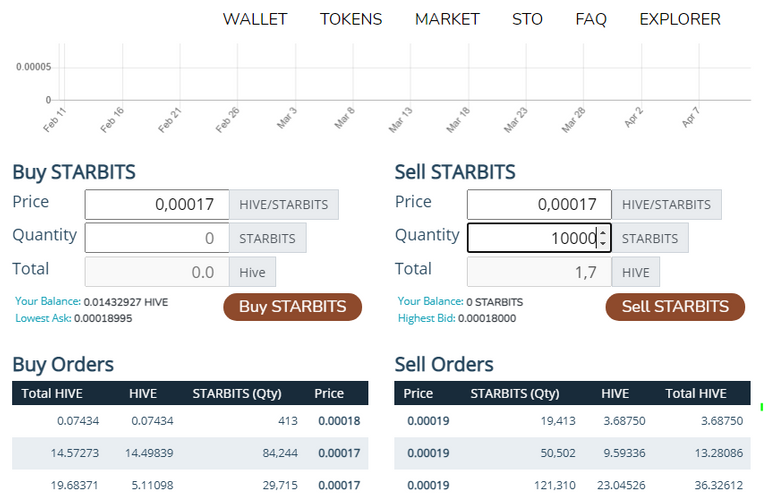Select the balance value 0.01432927 HIVE

tap(126, 302)
